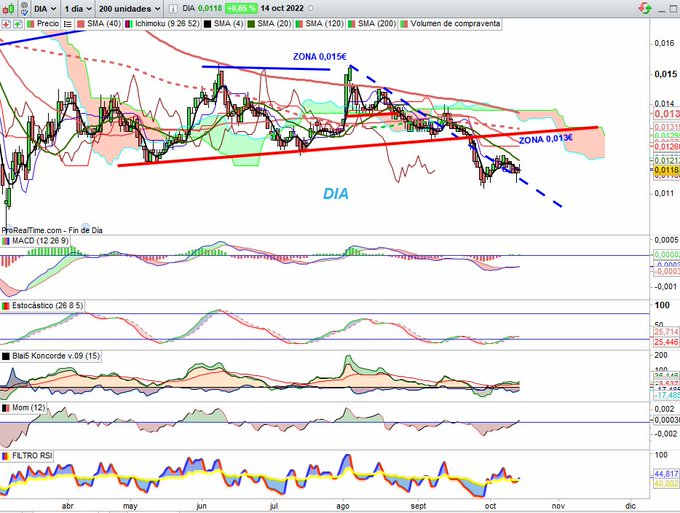Click the may label on time axis
This screenshot has width=680, height=513.
click(130, 506)
